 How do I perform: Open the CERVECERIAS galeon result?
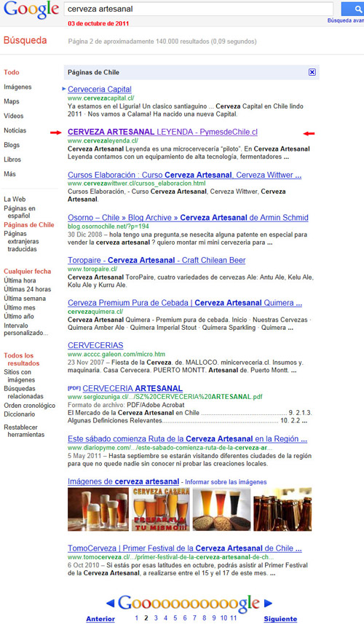(95, 345)
